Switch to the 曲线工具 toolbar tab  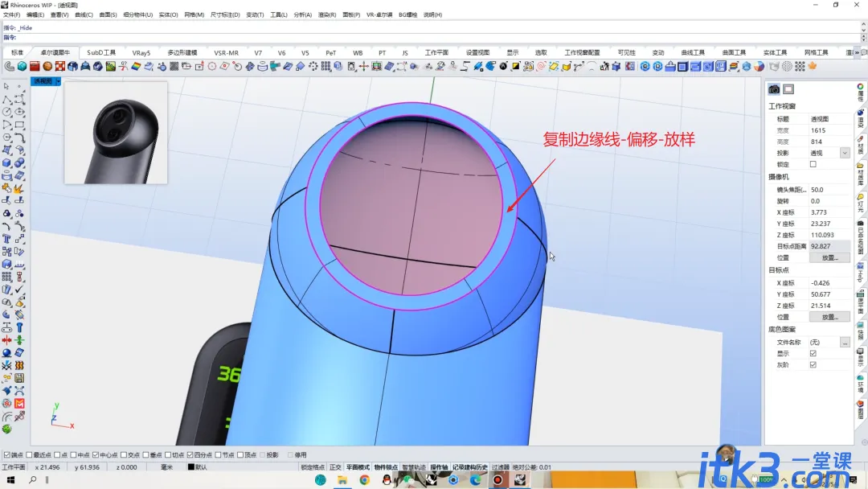click(693, 52)
